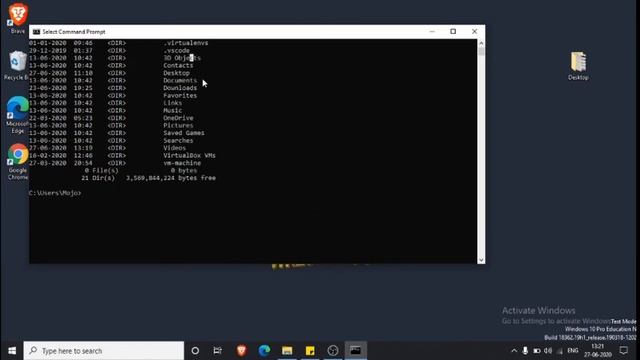The width and height of the screenshot is (640, 360).
Task: Maximize the Command Prompt window
Action: (x=453, y=31)
